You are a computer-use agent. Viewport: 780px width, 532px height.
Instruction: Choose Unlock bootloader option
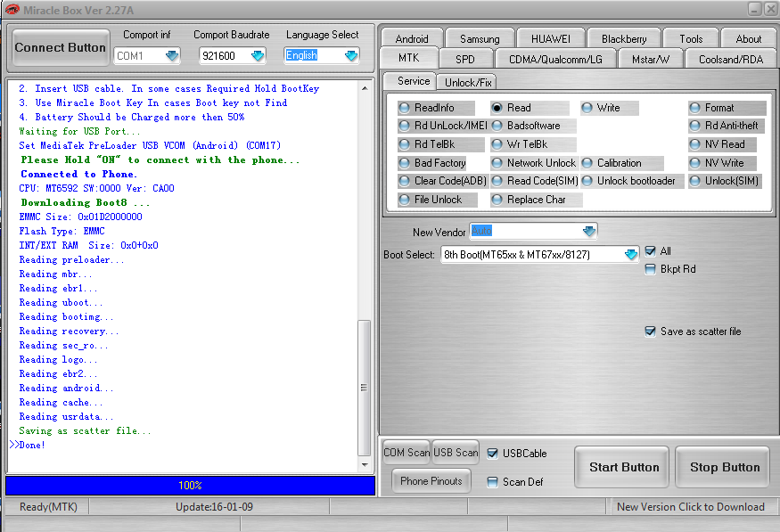587,181
